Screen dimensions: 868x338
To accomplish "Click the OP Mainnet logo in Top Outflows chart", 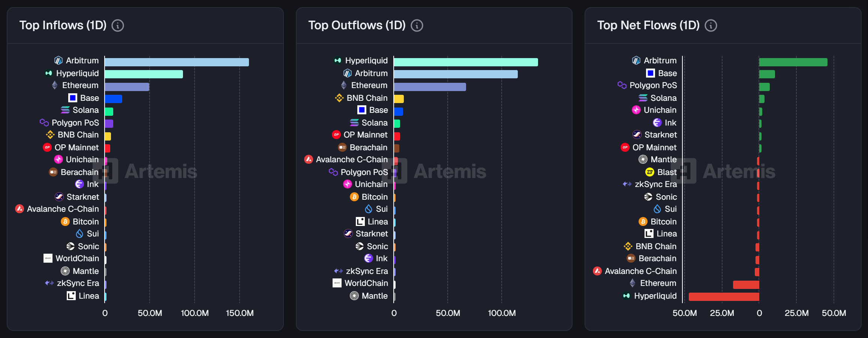I will pos(336,135).
